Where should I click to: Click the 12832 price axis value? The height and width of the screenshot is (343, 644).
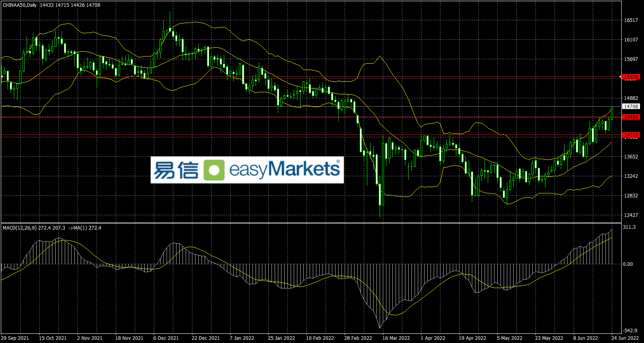[631, 196]
